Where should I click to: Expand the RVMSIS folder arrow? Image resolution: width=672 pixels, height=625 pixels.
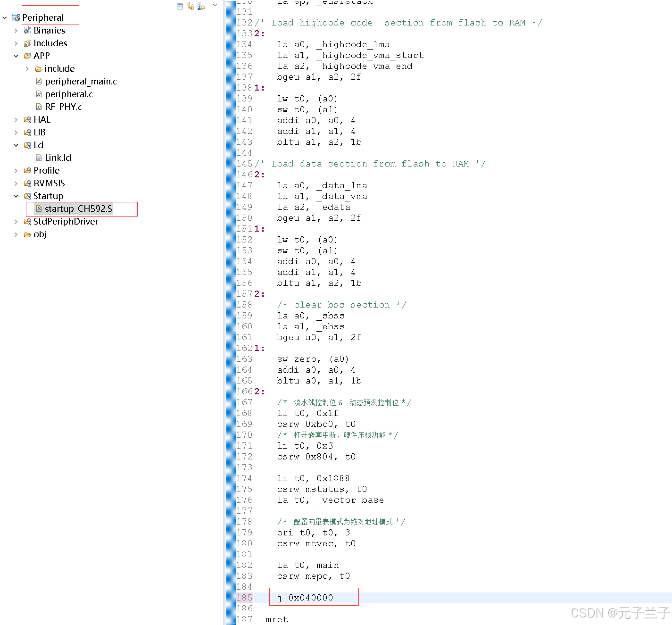(x=16, y=183)
